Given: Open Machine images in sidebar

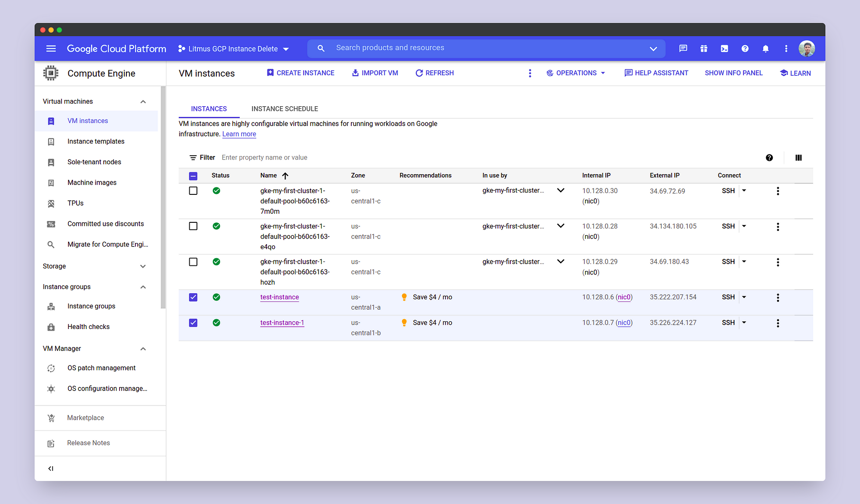Looking at the screenshot, I should [92, 183].
